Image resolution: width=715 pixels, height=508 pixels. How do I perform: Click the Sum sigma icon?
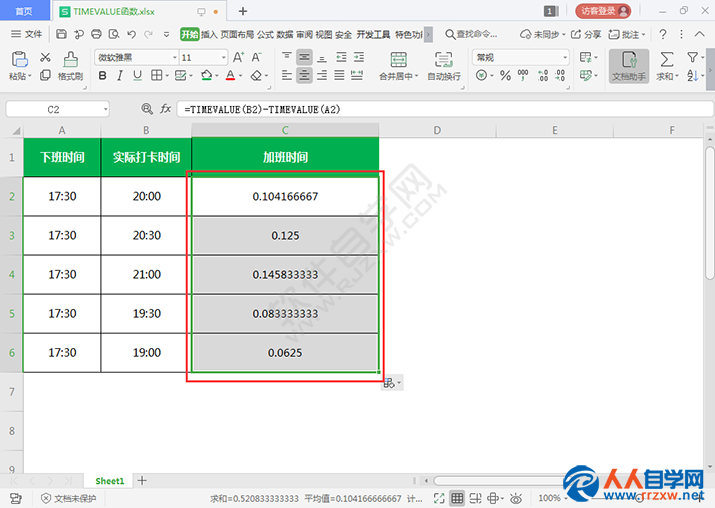pyautogui.click(x=667, y=59)
